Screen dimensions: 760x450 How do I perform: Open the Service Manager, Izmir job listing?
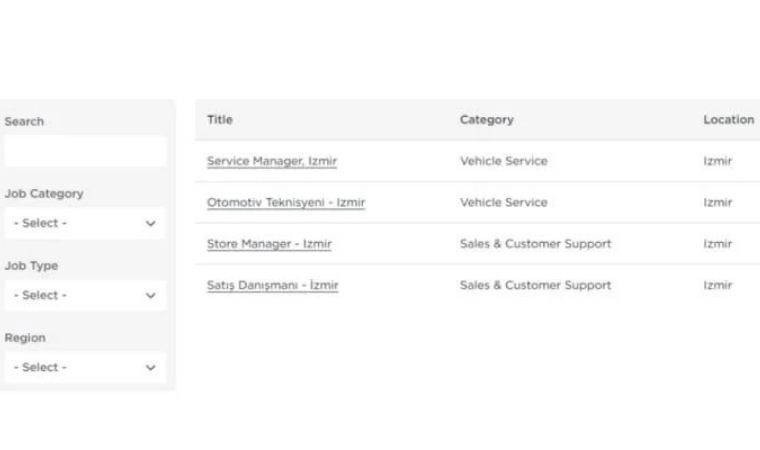(272, 161)
